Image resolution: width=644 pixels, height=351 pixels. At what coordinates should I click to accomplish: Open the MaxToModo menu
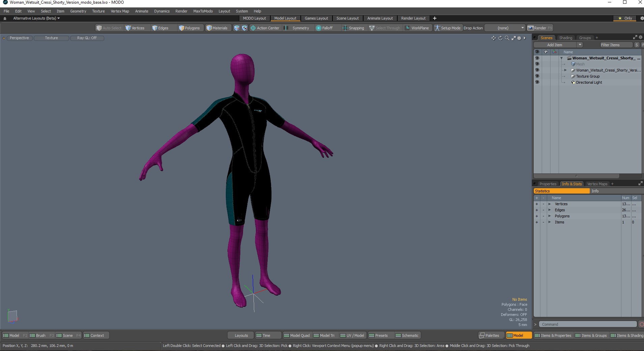pos(203,11)
